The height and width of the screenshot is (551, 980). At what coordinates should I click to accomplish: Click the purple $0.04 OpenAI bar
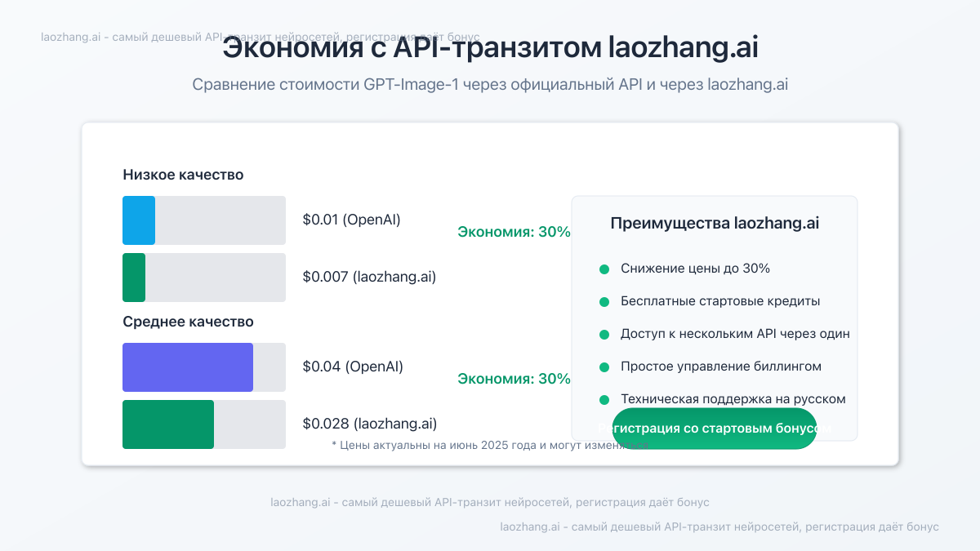point(188,367)
